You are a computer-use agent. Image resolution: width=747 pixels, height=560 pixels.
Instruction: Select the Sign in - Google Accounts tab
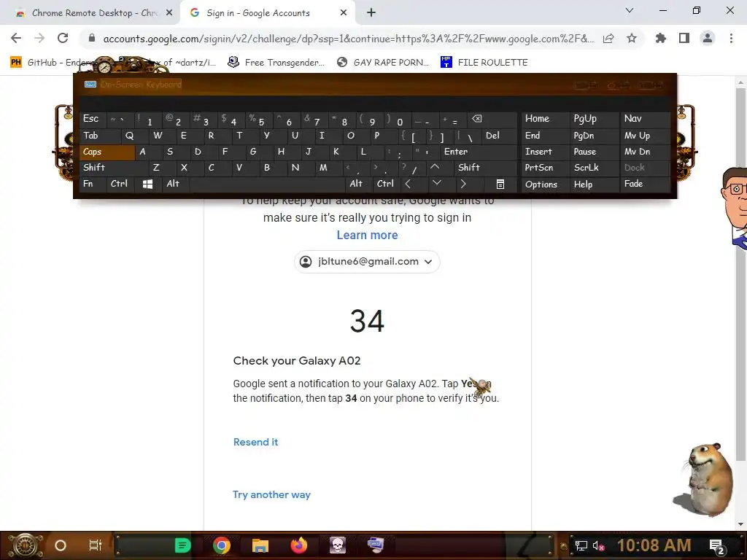click(268, 13)
